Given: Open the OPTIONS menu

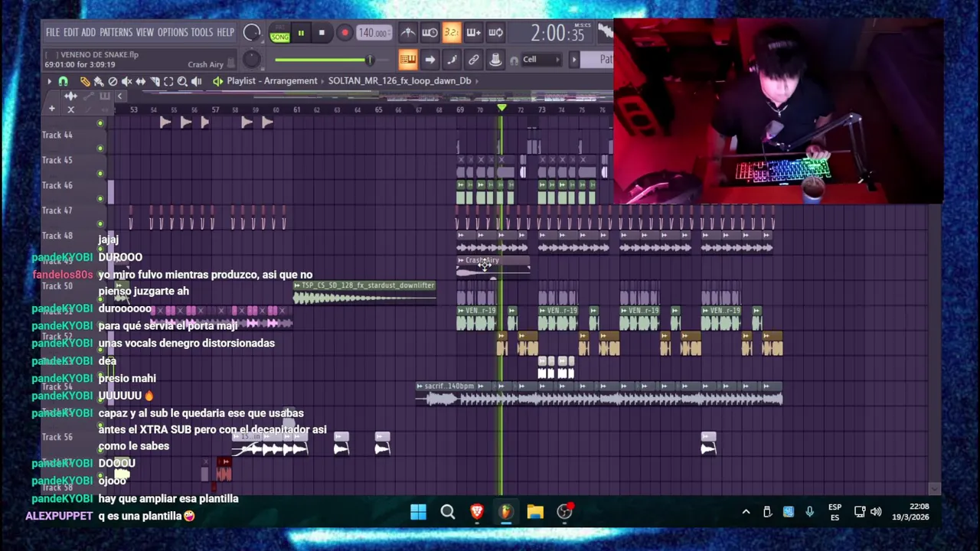Looking at the screenshot, I should pos(172,33).
